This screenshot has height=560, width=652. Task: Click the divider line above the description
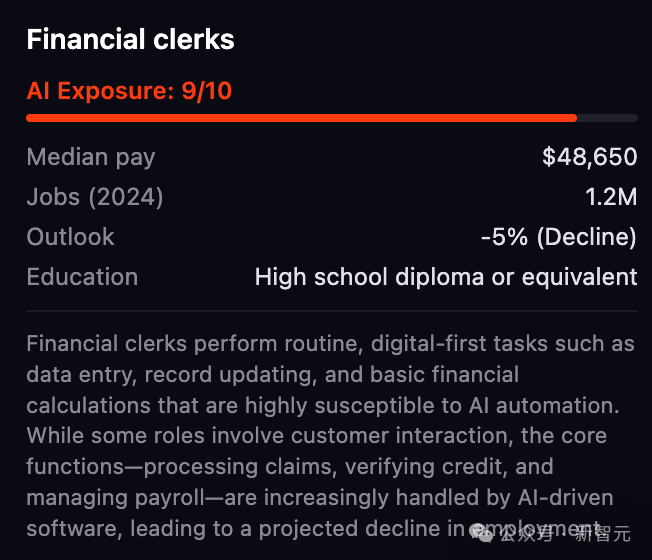(332, 311)
